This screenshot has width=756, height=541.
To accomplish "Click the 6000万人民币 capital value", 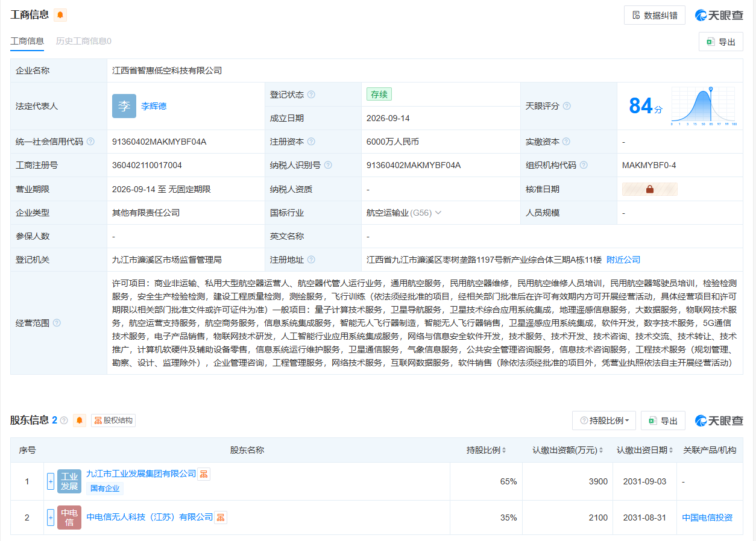I will click(x=392, y=142).
